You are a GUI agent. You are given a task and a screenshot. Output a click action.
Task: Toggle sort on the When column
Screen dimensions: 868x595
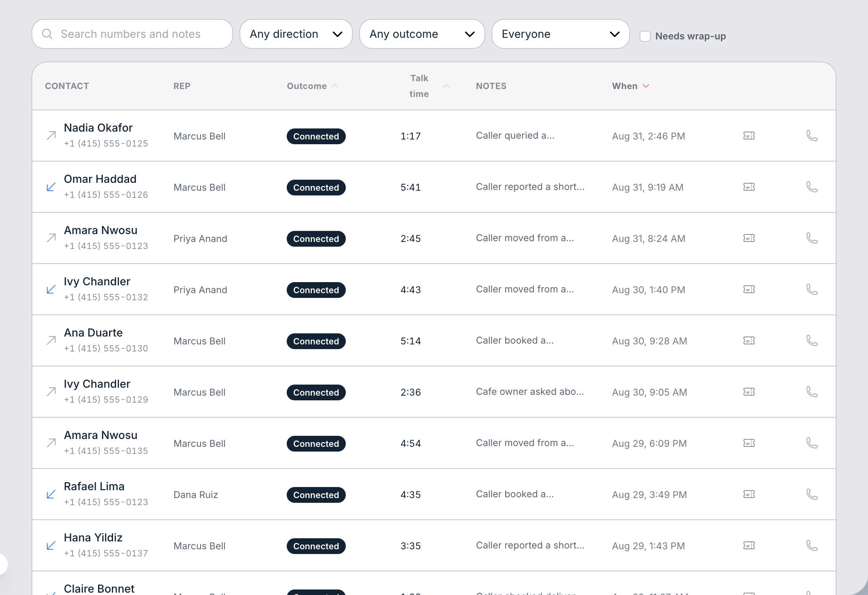click(x=631, y=86)
